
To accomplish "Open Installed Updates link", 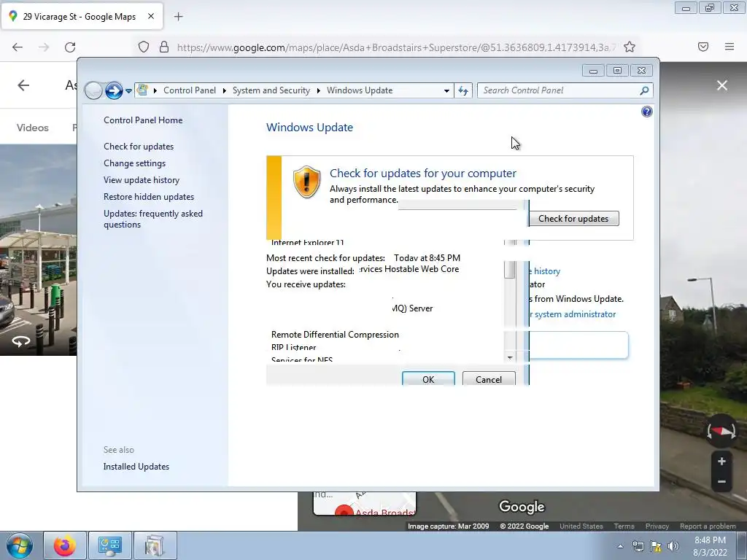I will point(136,467).
